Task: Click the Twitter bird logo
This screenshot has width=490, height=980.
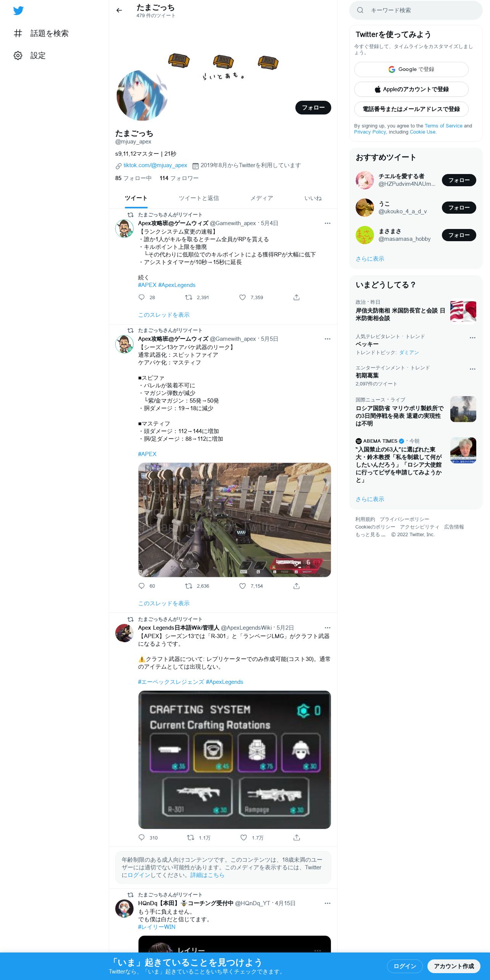Action: 18,11
